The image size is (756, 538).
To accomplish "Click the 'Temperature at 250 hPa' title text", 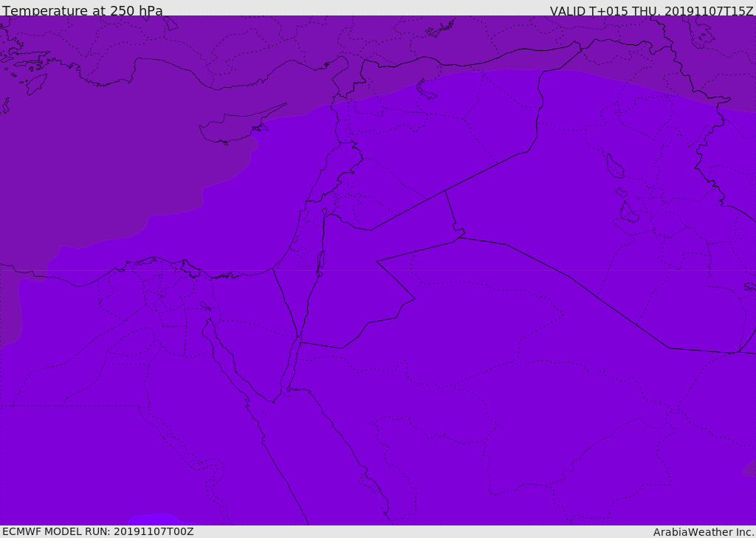I will coord(83,10).
